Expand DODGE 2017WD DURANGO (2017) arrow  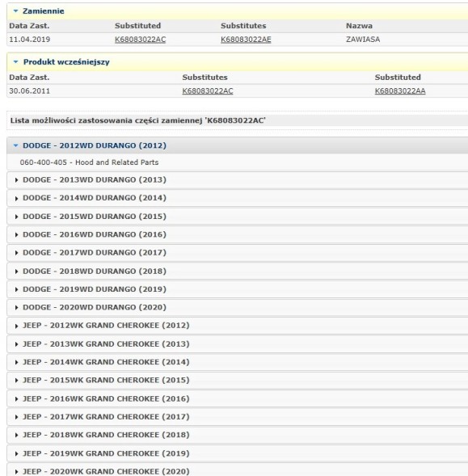(16, 253)
